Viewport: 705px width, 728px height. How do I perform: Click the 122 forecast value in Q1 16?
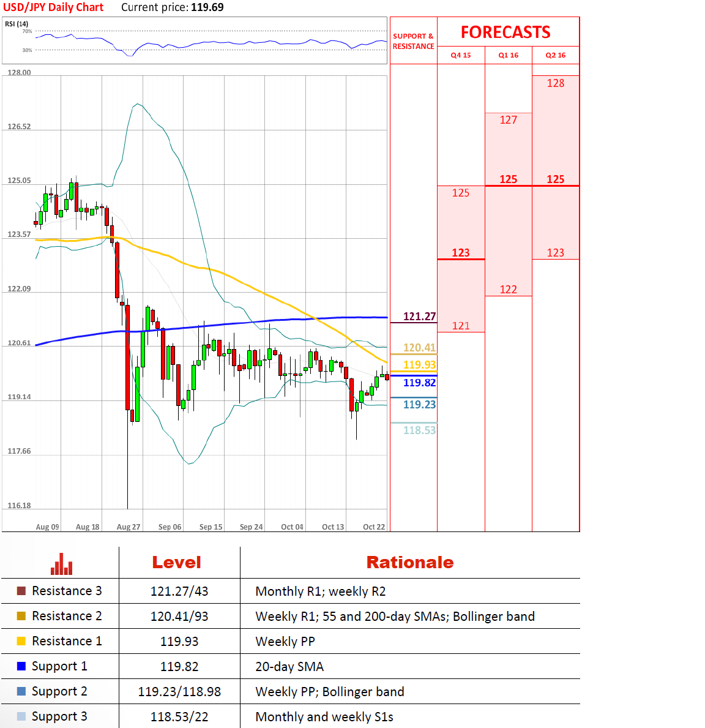tap(508, 290)
